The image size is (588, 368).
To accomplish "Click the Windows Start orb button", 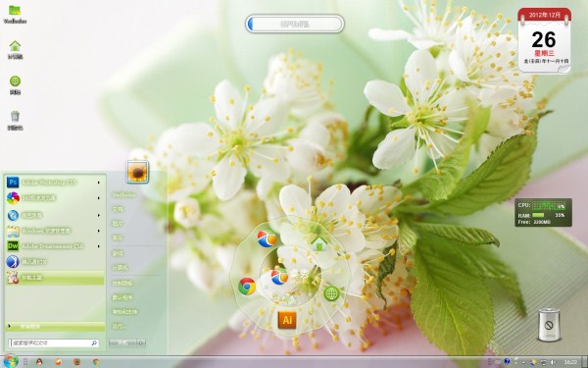I will 10,361.
